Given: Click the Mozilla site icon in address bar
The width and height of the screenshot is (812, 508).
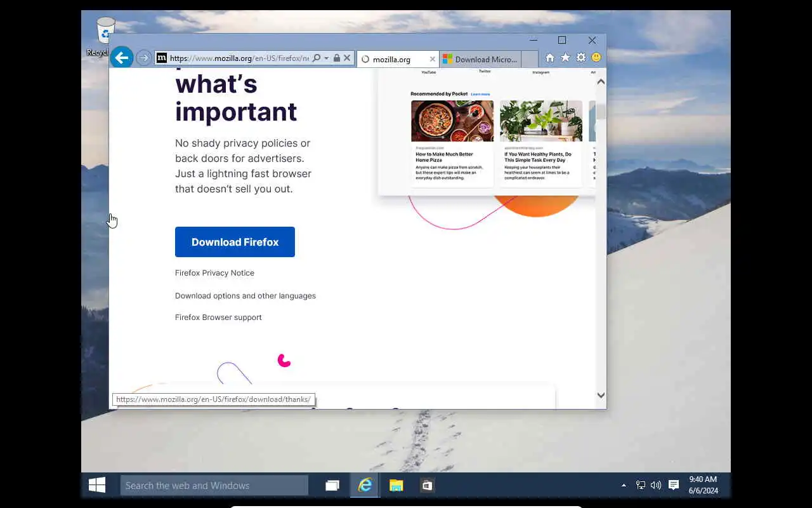Looking at the screenshot, I should tap(162, 58).
